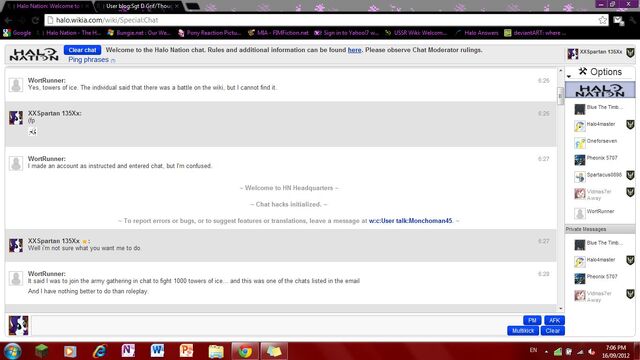Viewport: 640px width, 360px height.
Task: Collapse the user list arrow beside Options
Action: tap(569, 76)
